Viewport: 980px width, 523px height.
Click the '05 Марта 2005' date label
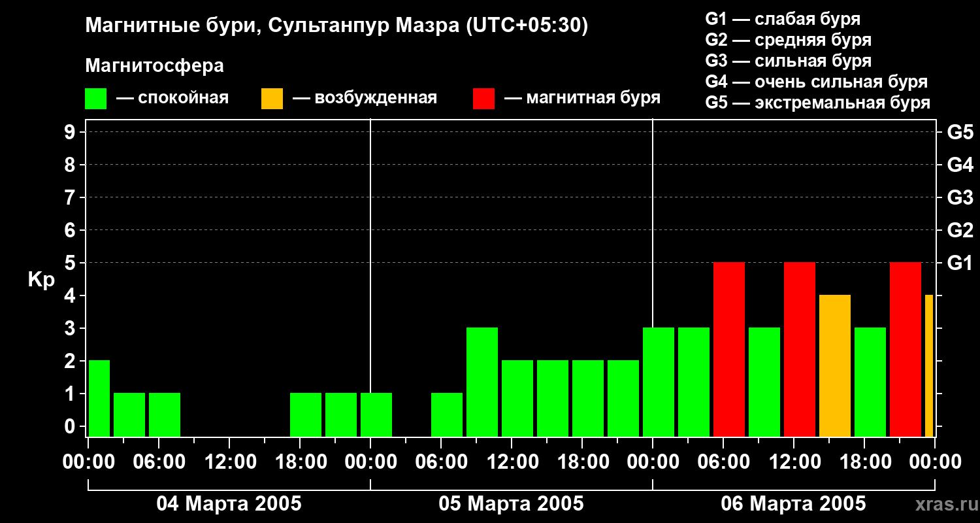tap(512, 503)
